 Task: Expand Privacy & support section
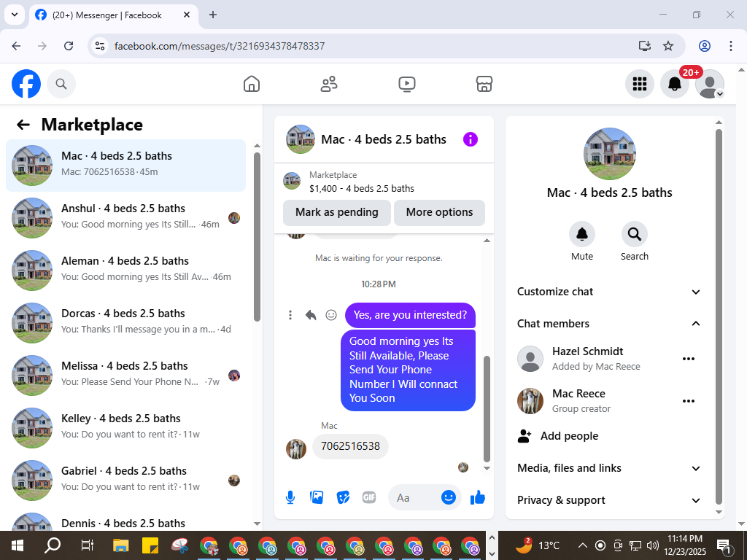(609, 500)
